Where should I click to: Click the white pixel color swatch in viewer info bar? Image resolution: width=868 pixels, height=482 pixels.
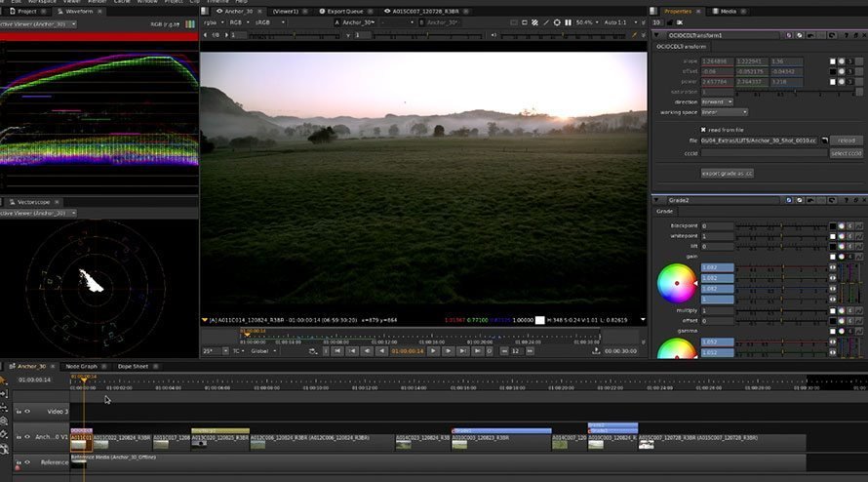[x=539, y=320]
